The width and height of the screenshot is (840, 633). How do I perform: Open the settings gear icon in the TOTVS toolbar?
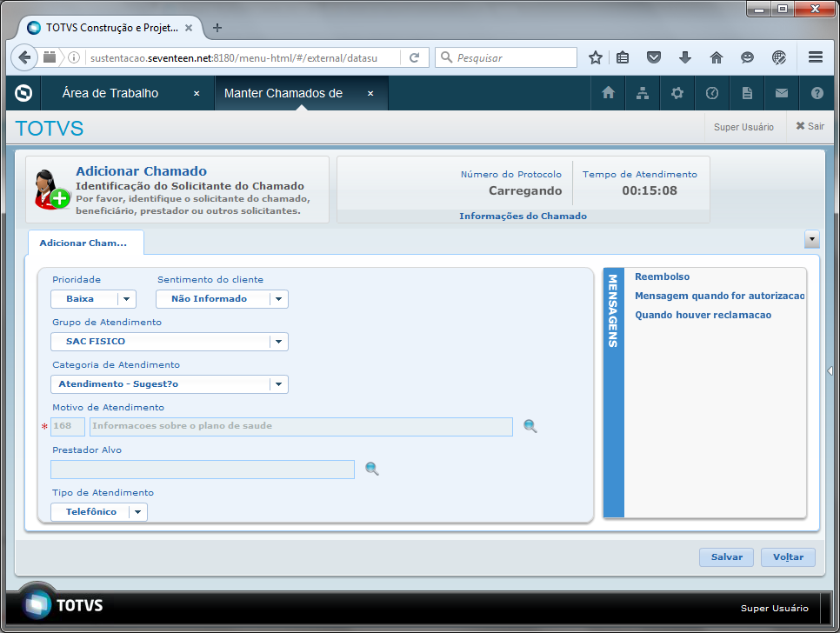click(x=677, y=93)
